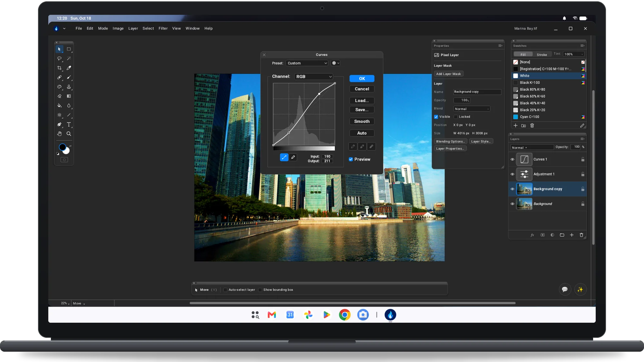Viewport: 644px width, 362px height.
Task: Uncheck the Preview checkbox in Curves
Action: click(351, 159)
